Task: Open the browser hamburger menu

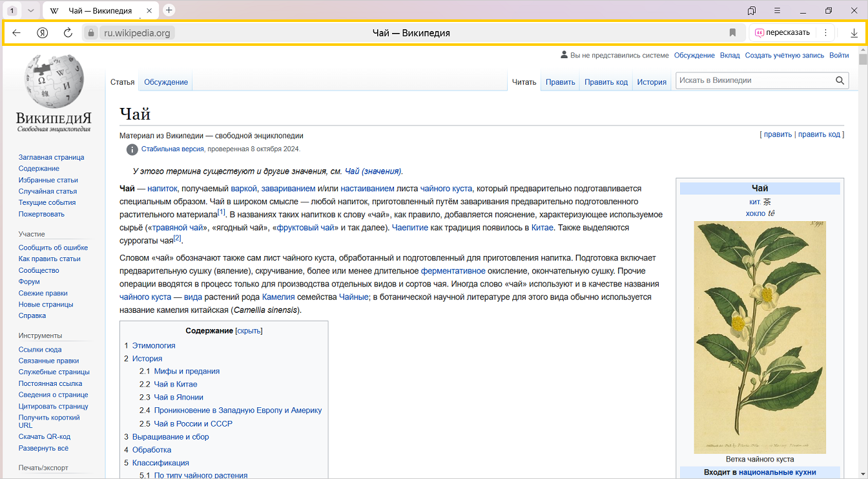Action: (778, 10)
